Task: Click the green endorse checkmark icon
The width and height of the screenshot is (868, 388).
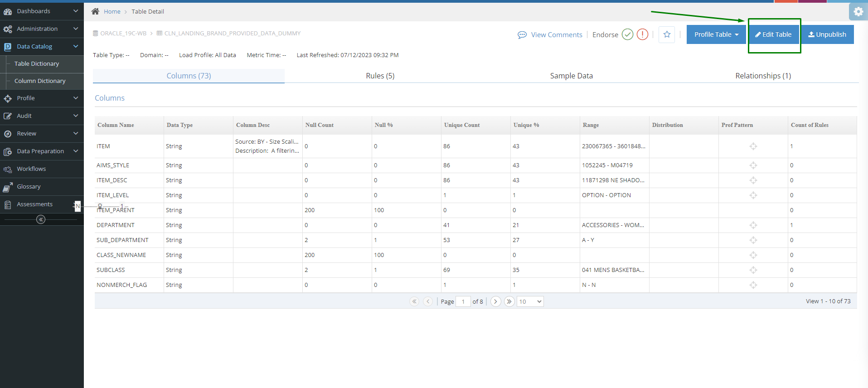Action: 627,34
